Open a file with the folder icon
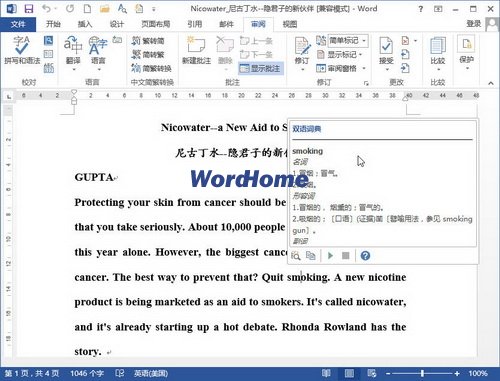Viewport: 500px width, 381px height. click(105, 9)
